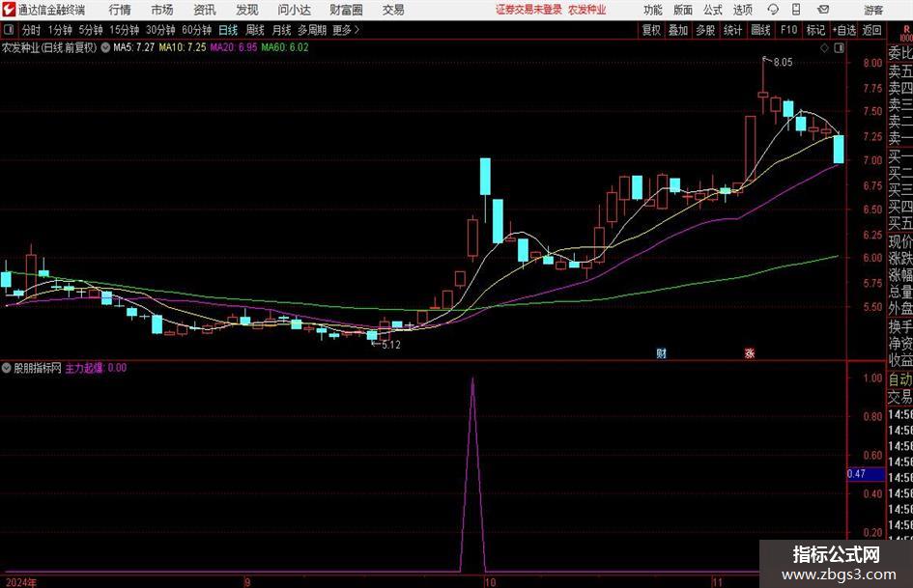Click the red R 1000 icon

click(x=906, y=34)
